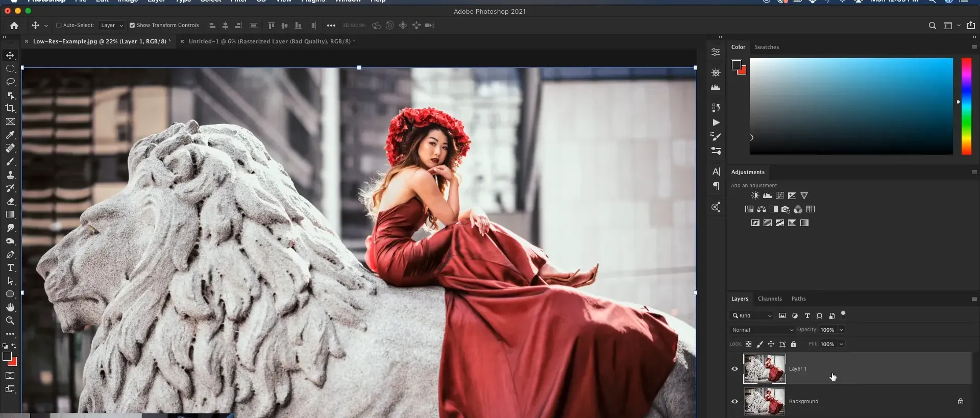Toggle lock image pixels brush icon
980x418 pixels.
click(x=759, y=344)
